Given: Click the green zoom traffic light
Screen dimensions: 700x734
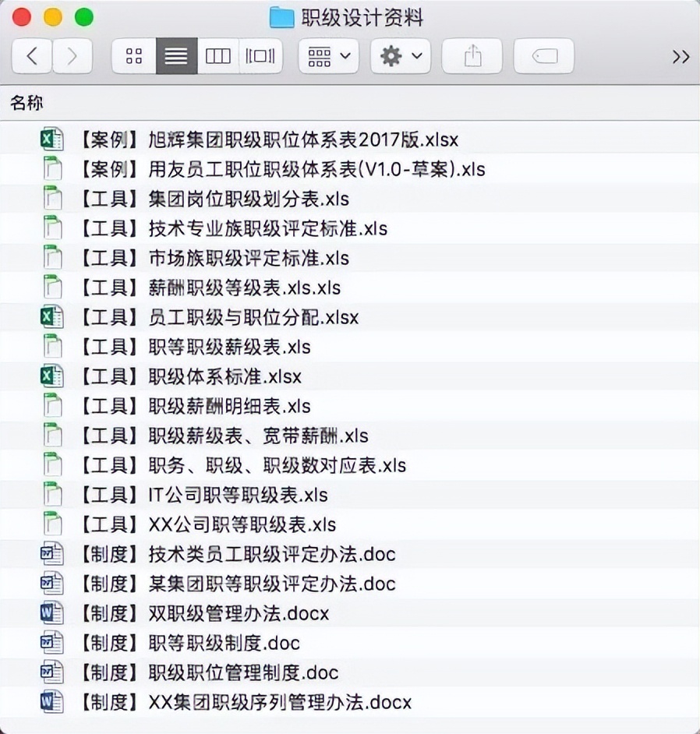Looking at the screenshot, I should 84,15.
